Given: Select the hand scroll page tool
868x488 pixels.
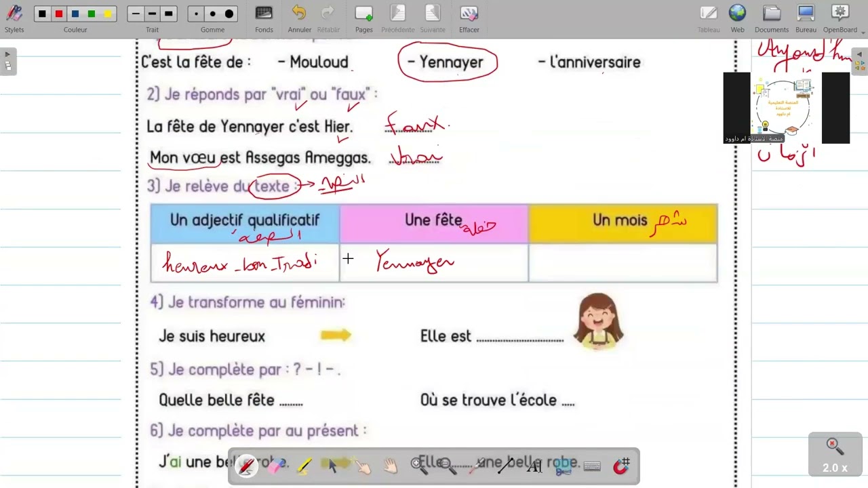Looking at the screenshot, I should 391,466.
